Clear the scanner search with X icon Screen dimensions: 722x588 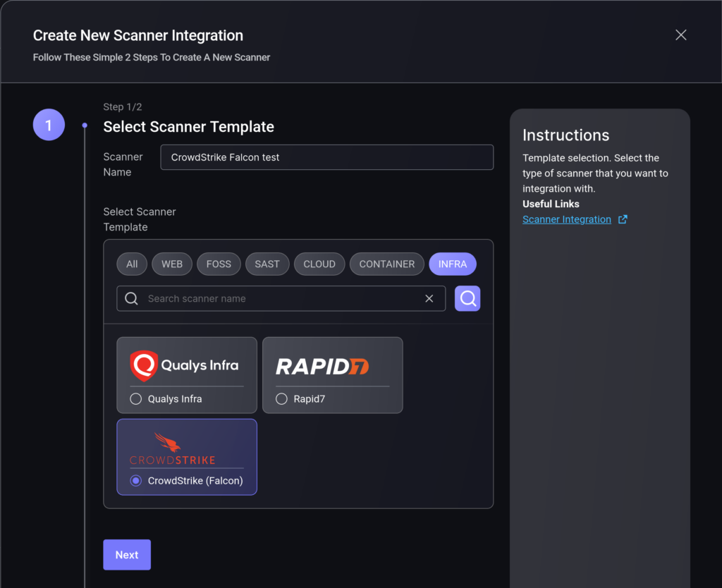429,298
